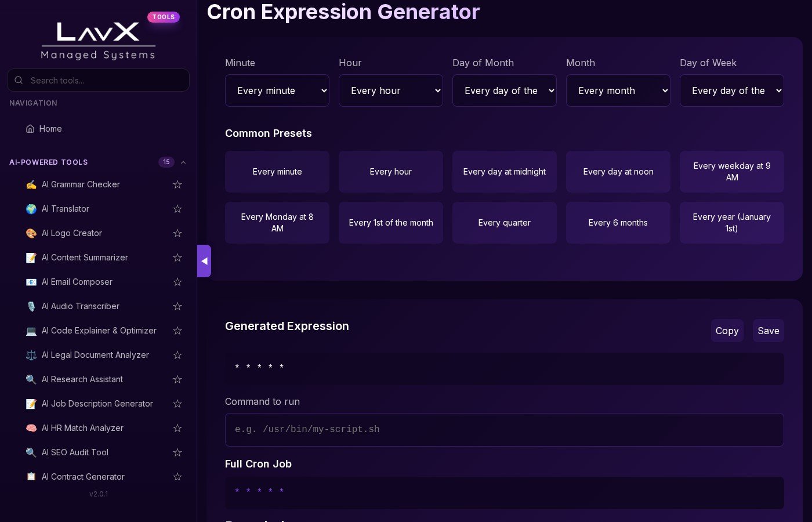Collapse the sidebar with arrow handle
This screenshot has height=522, width=812.
[x=204, y=261]
